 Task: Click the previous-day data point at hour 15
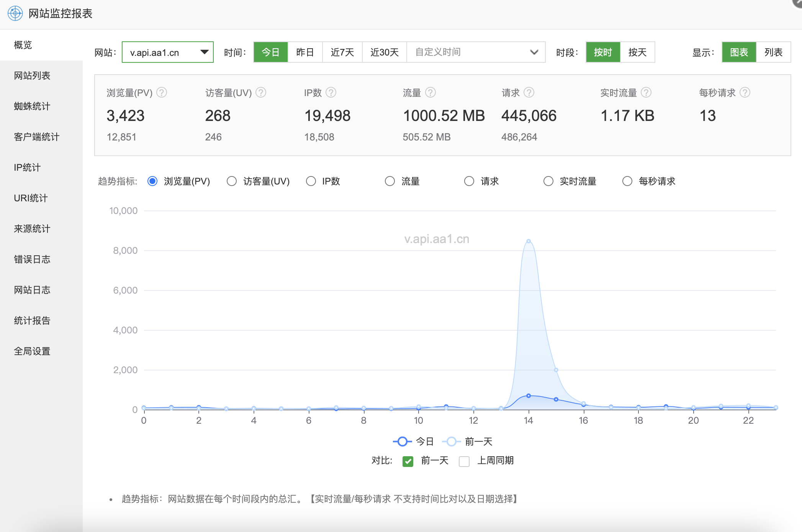pos(556,370)
